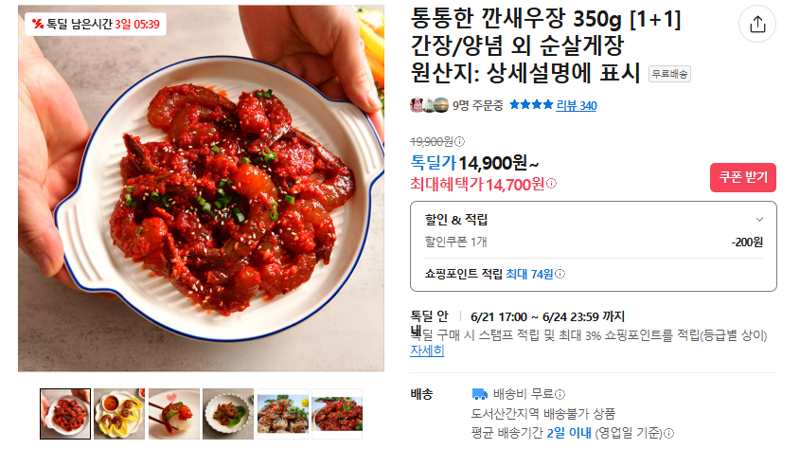Click the delivery truck icon
800x467 pixels.
click(480, 394)
